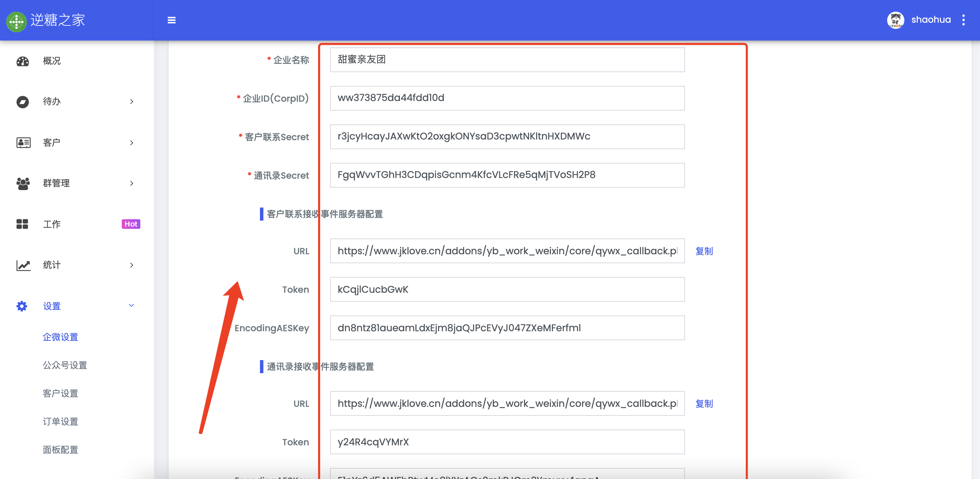Click the shaohua username text
Screen dimensions: 980x479
pos(930,20)
